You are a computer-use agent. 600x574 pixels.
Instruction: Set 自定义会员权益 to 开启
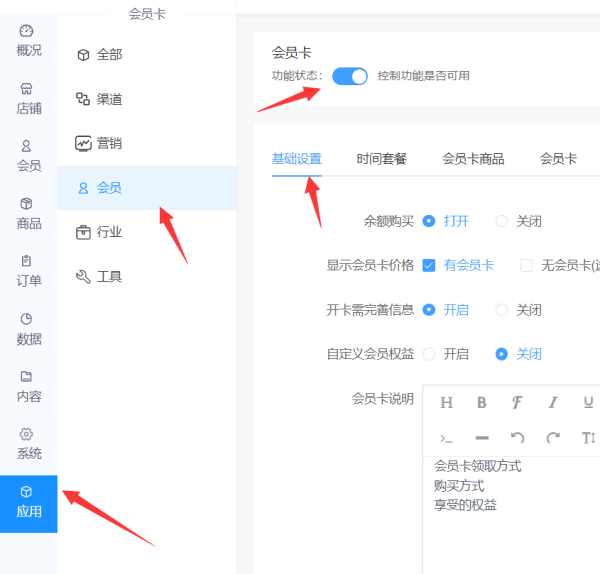(x=446, y=354)
